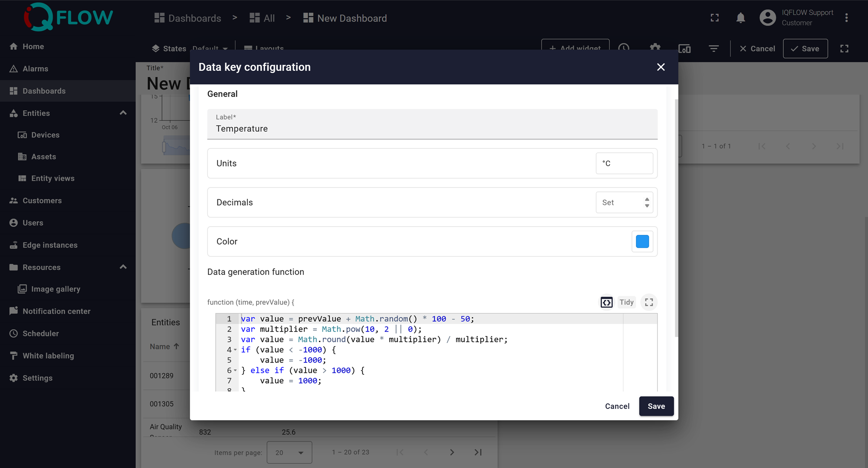
Task: Toggle fullscreen mode in top header
Action: [714, 18]
